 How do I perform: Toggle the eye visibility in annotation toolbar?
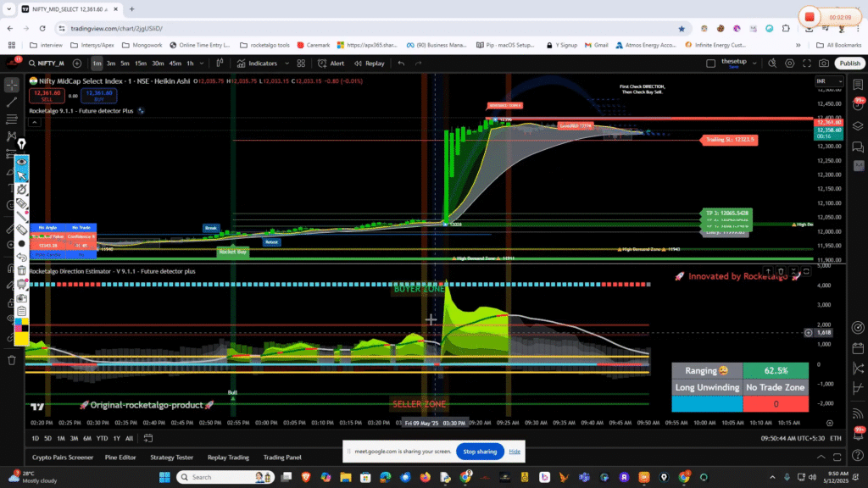click(22, 160)
